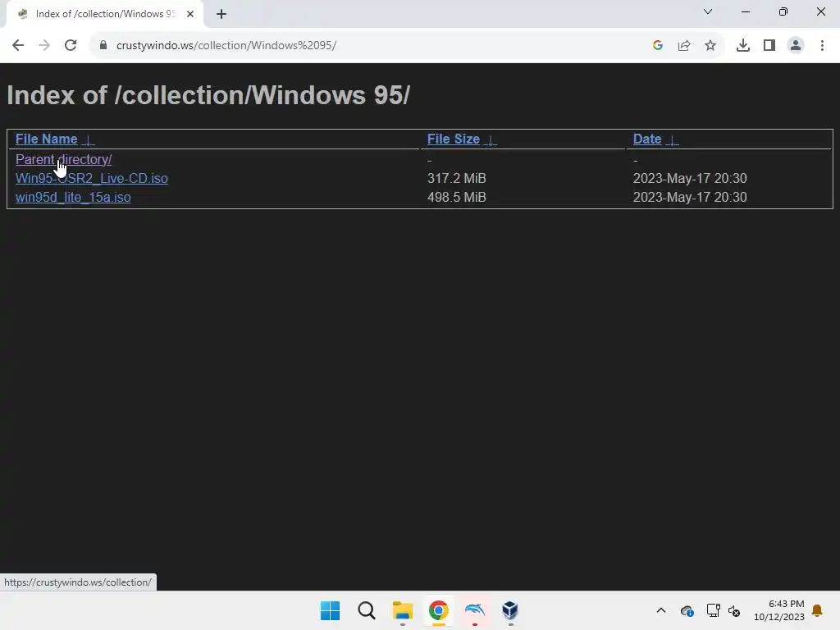Toggle the browser side panel
The height and width of the screenshot is (630, 840).
click(x=769, y=46)
